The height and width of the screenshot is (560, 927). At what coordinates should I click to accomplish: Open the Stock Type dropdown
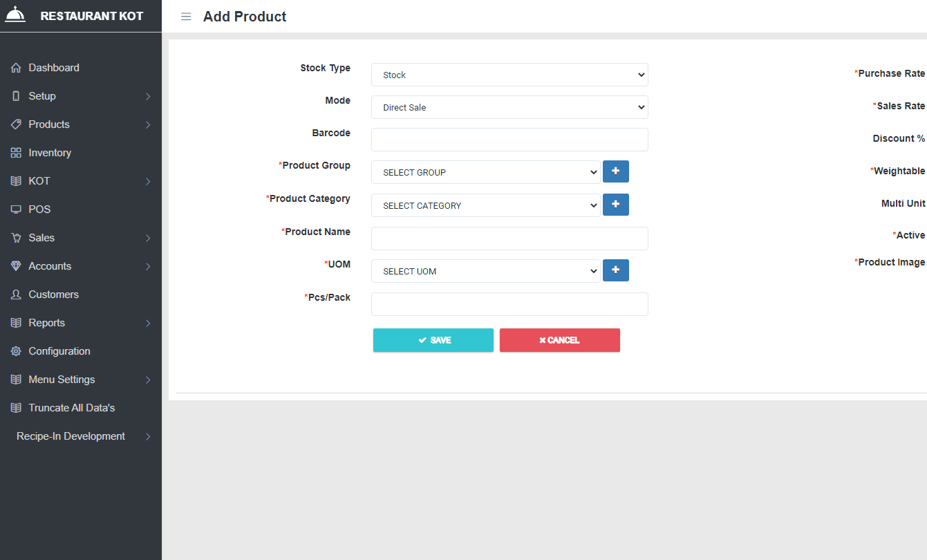tap(509, 75)
